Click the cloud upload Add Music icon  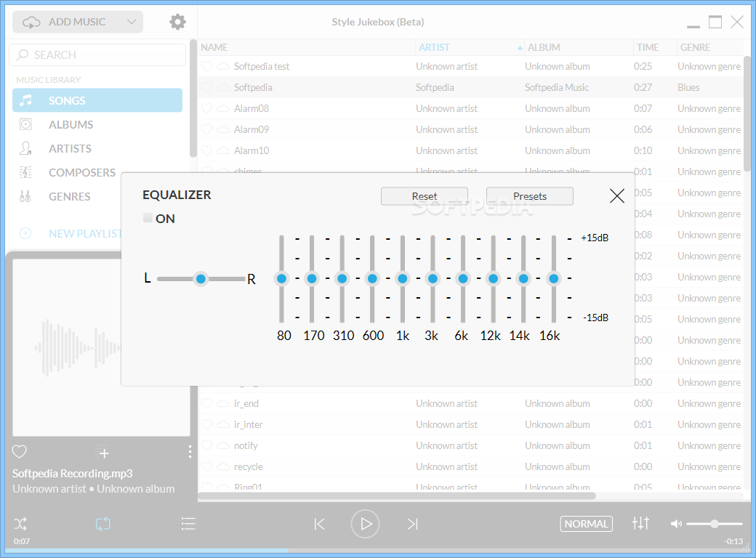pos(31,23)
